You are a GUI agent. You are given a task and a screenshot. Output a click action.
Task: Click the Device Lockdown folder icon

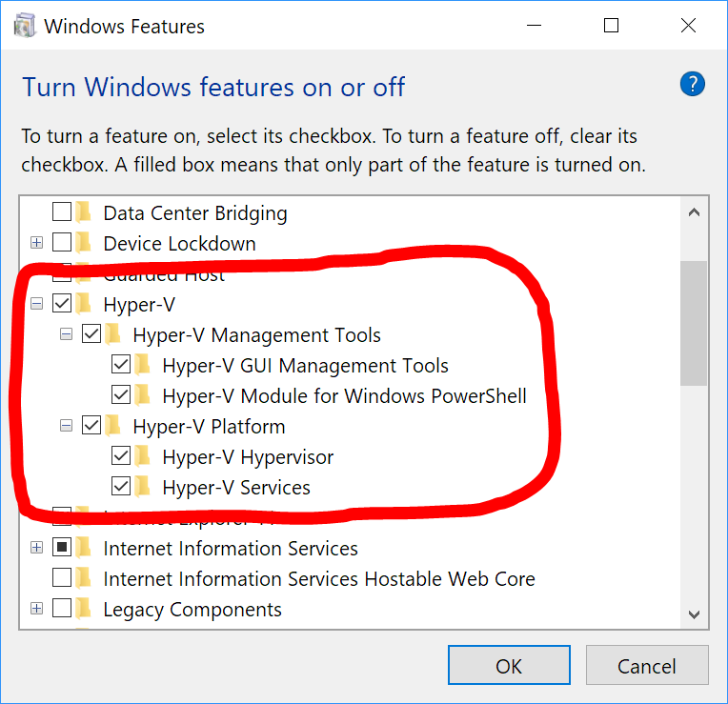coord(83,242)
